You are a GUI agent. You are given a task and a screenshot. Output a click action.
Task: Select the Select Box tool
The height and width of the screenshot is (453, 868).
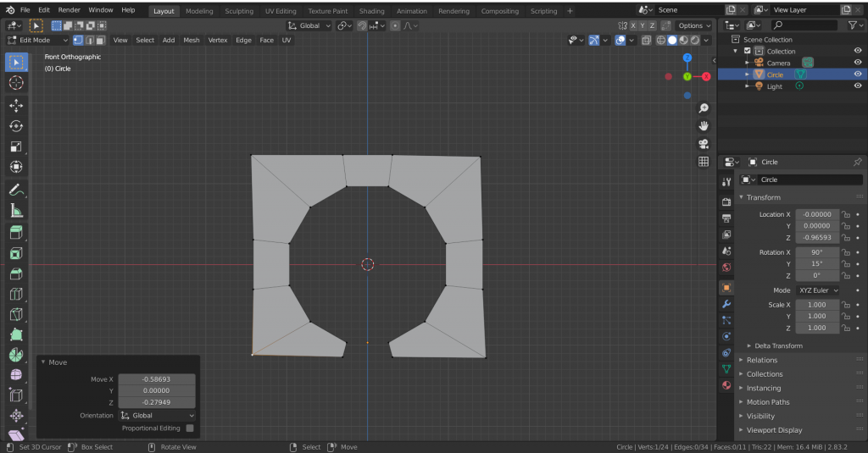(16, 62)
